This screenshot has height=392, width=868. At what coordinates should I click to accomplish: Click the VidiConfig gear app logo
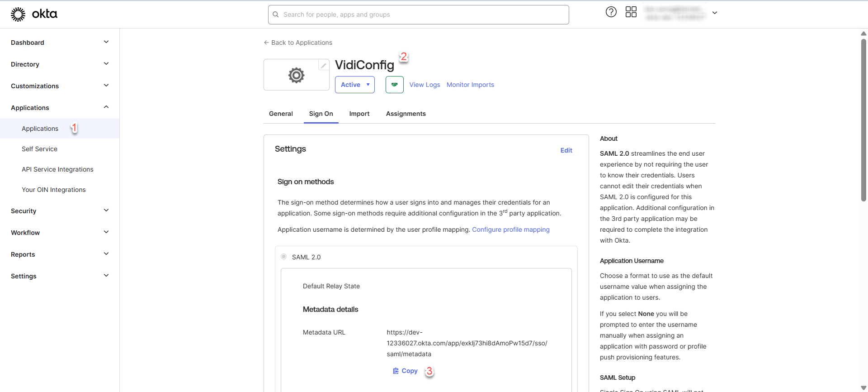pos(296,75)
